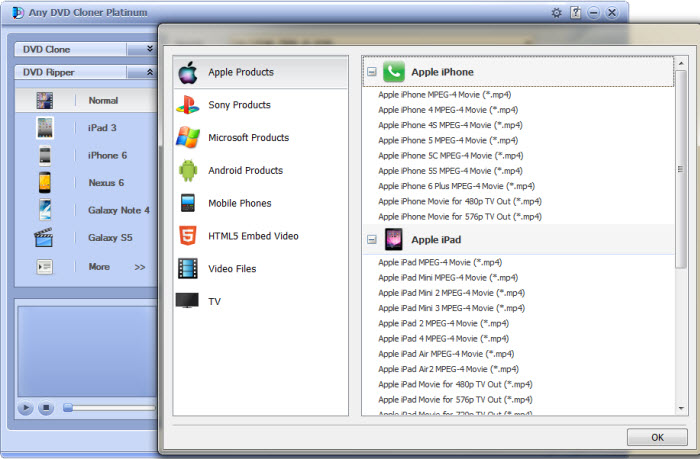Play the preview video
Viewport: 700px width, 459px height.
click(25, 408)
